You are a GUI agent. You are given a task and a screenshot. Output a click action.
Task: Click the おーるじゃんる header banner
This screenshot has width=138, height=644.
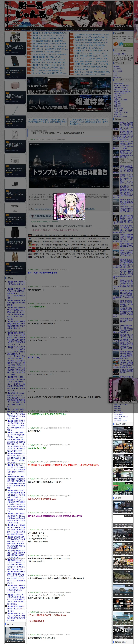[69, 14]
